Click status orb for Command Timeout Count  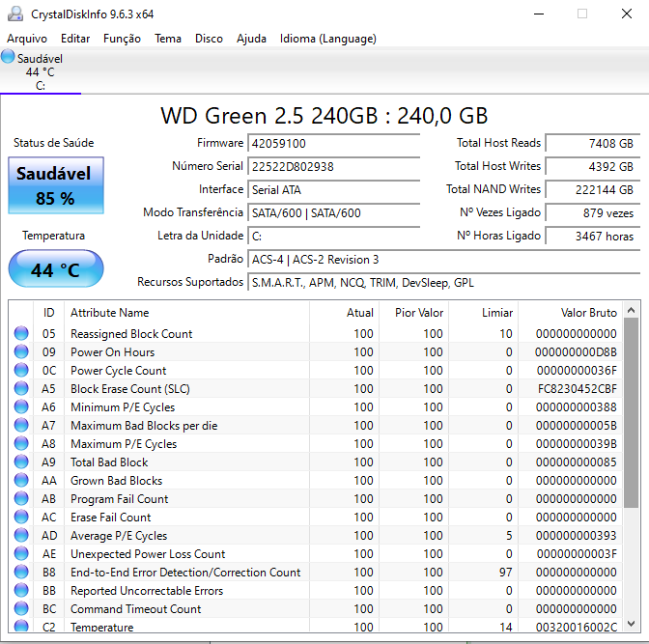coord(21,608)
